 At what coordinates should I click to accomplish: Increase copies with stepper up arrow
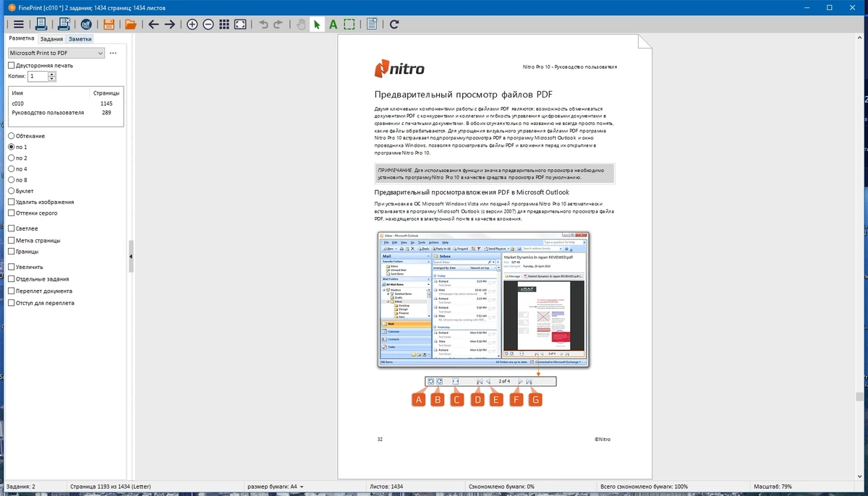tap(52, 73)
